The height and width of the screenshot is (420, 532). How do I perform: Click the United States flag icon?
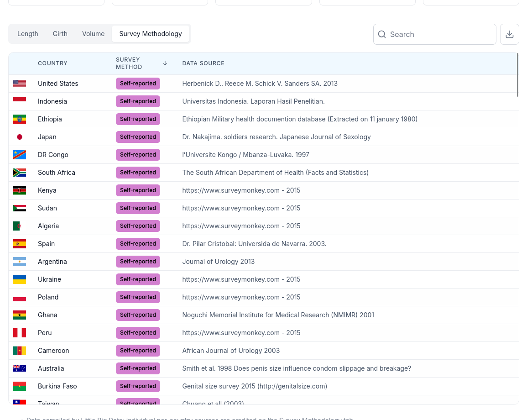point(20,84)
